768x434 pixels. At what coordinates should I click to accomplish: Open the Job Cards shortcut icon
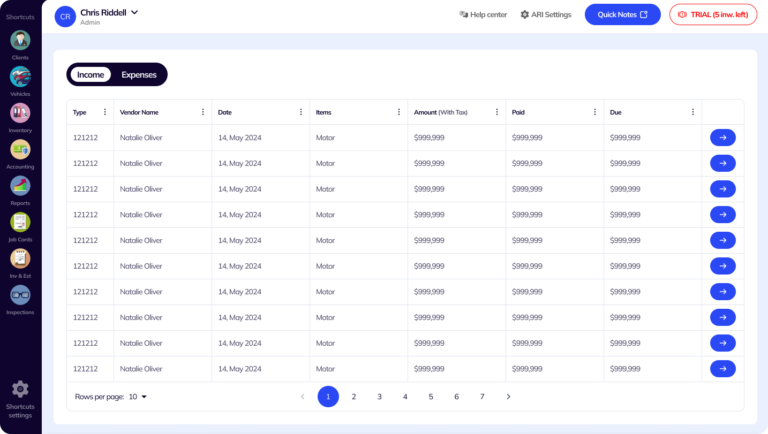20,222
